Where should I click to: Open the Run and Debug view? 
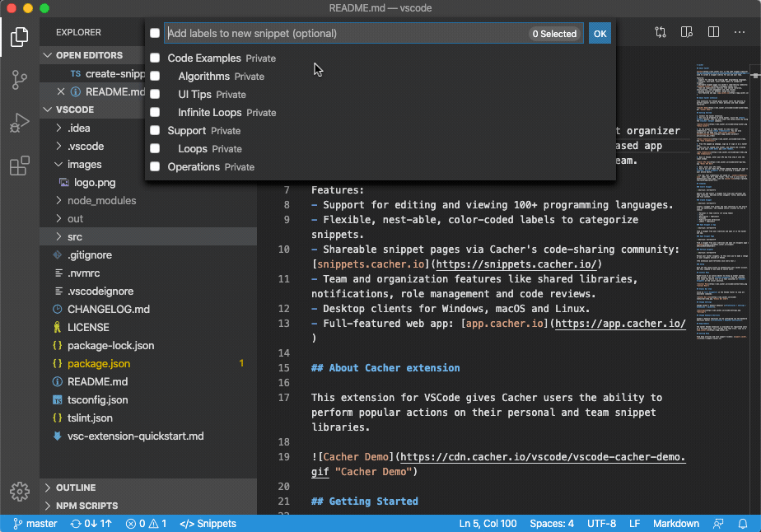[x=20, y=123]
